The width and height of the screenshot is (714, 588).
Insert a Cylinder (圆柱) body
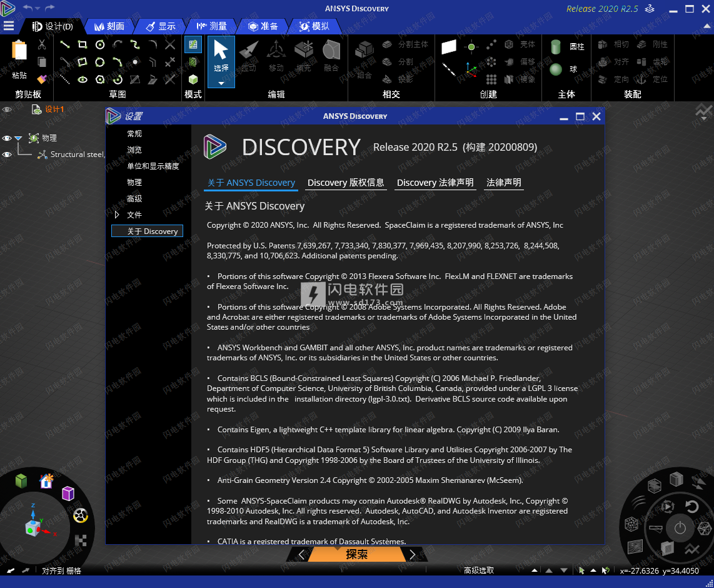556,46
